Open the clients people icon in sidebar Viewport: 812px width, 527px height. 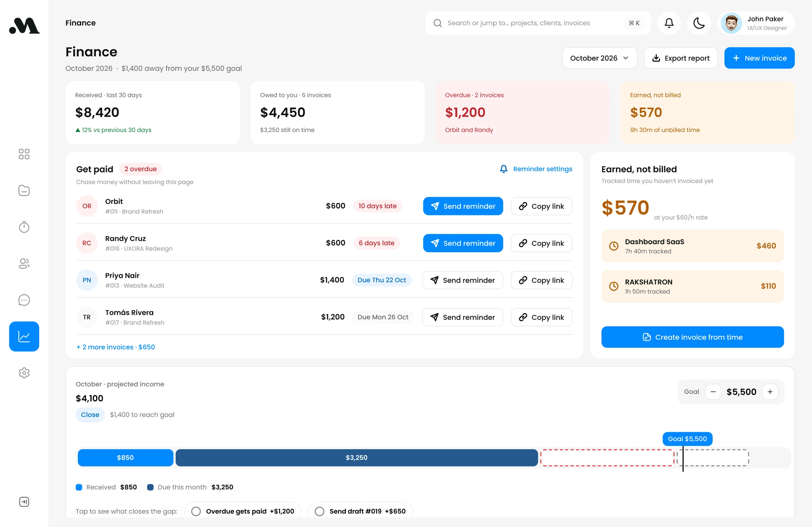point(24,263)
